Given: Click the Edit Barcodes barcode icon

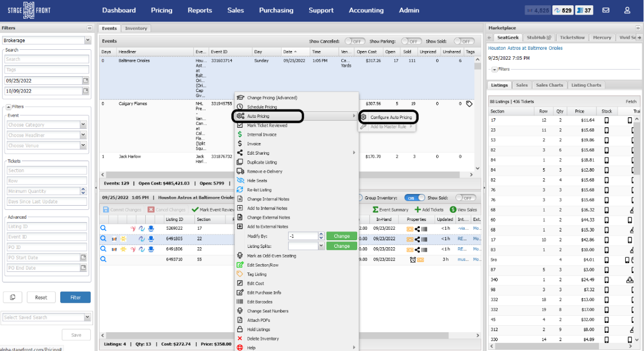Looking at the screenshot, I should point(240,302).
